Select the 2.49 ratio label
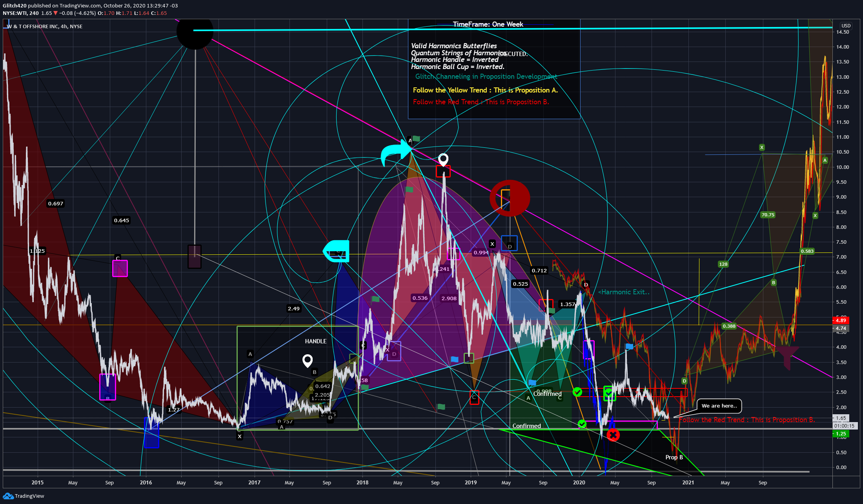This screenshot has width=863, height=504. click(x=294, y=308)
